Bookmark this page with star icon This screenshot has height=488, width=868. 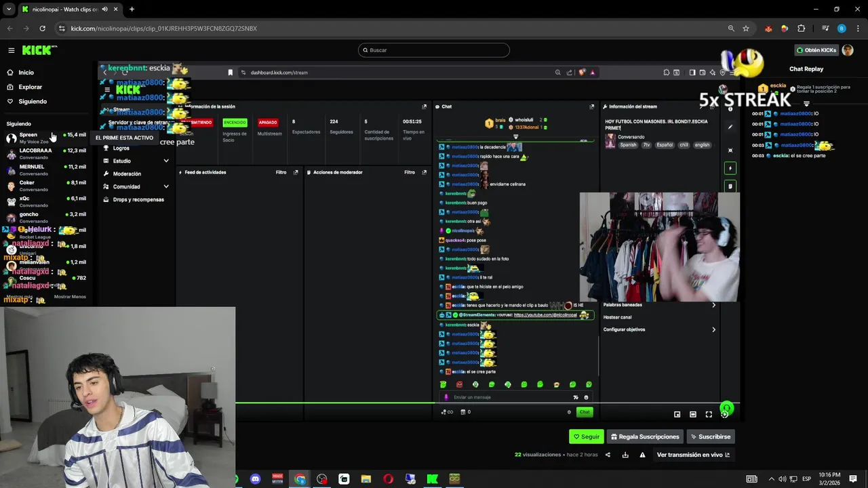coord(746,28)
